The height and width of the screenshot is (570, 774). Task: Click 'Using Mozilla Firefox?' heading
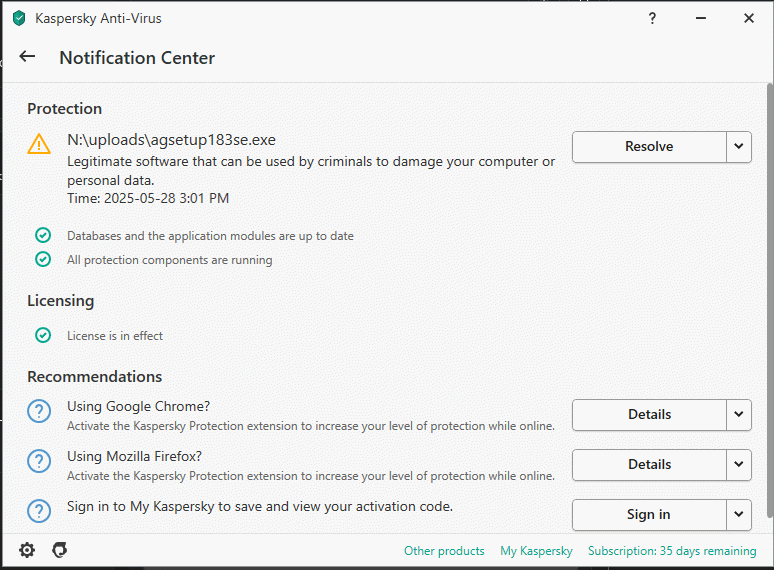pyautogui.click(x=134, y=456)
